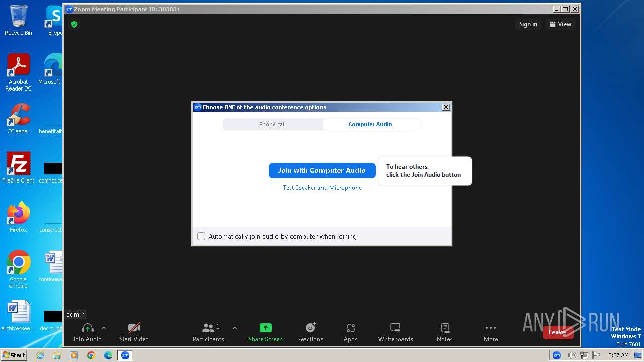Open Whiteboards from the meeting toolbar
Viewport: 644px width, 362px height.
click(395, 332)
